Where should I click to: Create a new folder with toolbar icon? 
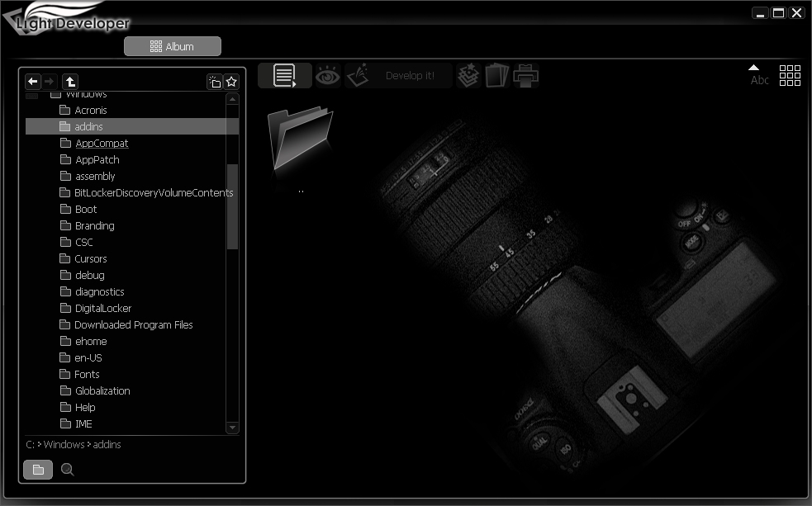pos(214,81)
